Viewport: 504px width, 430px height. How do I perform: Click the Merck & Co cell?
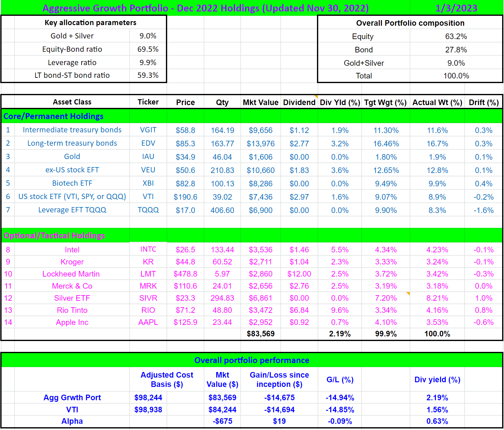72,286
